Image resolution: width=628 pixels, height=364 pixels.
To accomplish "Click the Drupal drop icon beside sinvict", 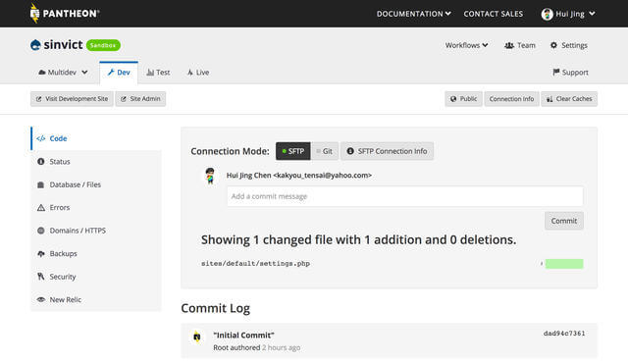I will point(35,45).
